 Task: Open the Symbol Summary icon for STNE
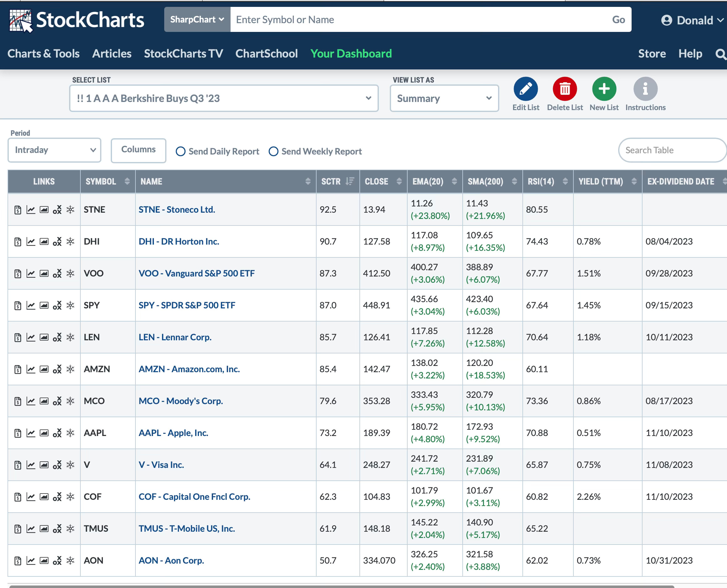click(x=18, y=210)
